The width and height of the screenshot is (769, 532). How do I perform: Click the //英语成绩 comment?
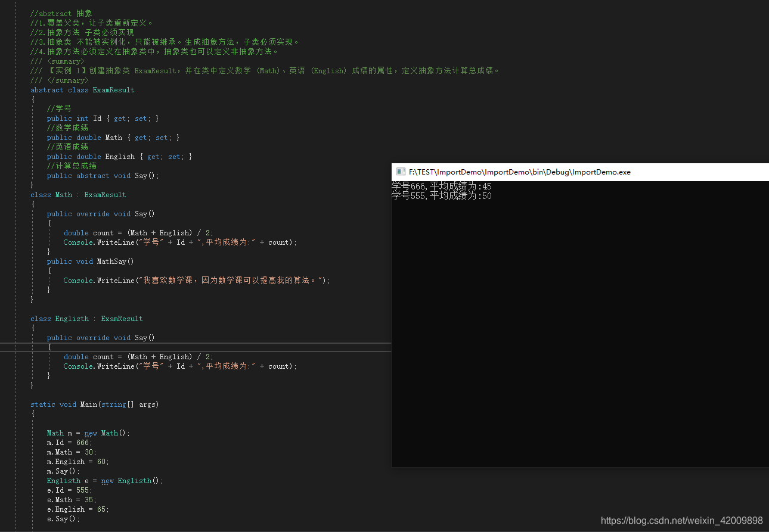coord(67,147)
